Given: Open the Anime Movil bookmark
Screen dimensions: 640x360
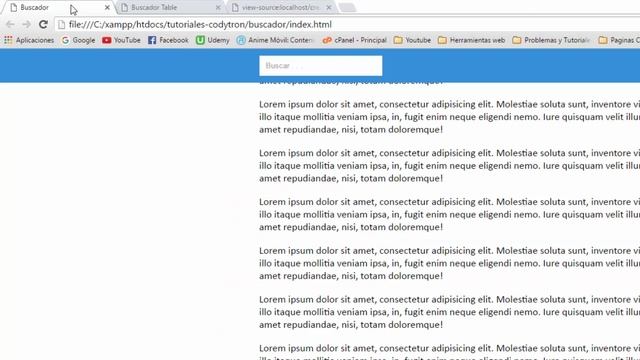Looking at the screenshot, I should click(x=275, y=40).
